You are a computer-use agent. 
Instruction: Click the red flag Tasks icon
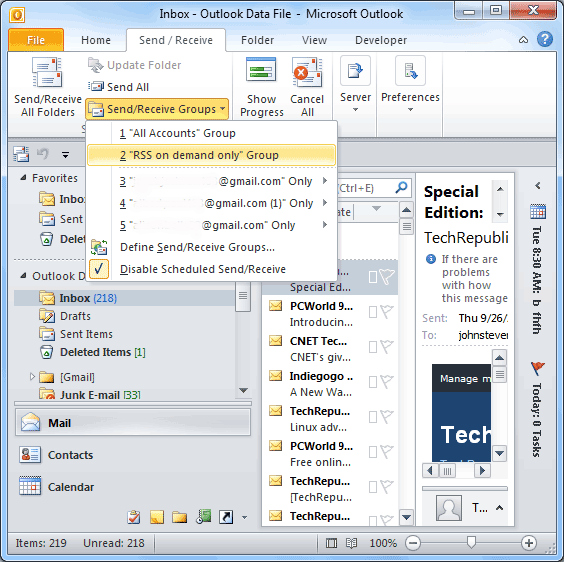click(538, 369)
